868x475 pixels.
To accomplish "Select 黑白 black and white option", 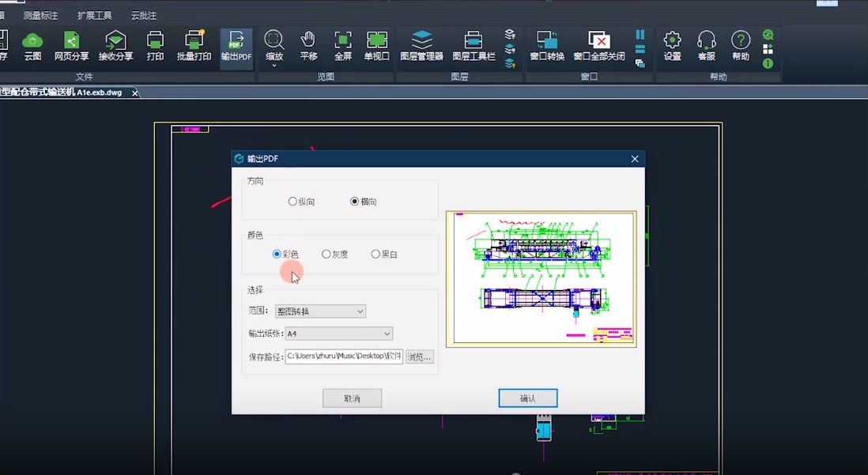I will pyautogui.click(x=376, y=254).
